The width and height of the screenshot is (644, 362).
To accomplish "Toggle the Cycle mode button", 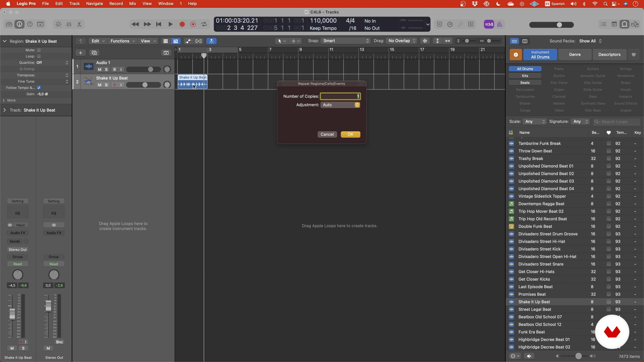I will tap(204, 24).
